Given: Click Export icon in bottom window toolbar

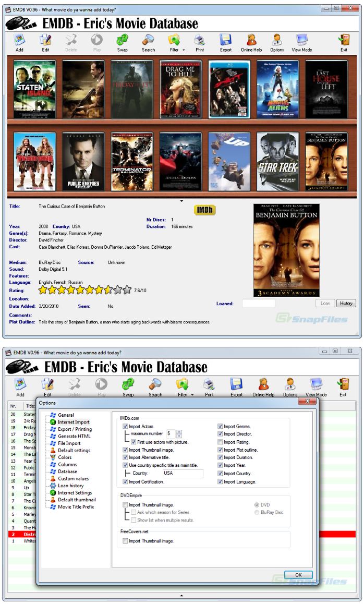Looking at the screenshot, I should 237,387.
